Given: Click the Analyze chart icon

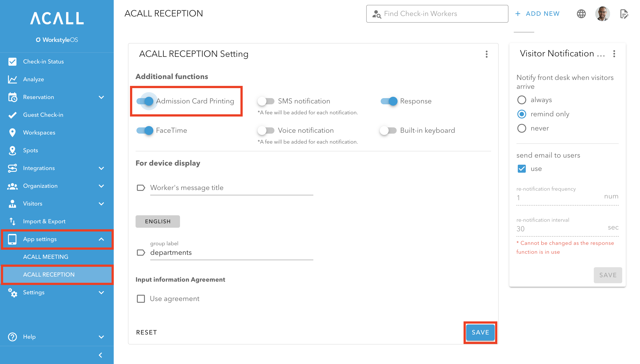Looking at the screenshot, I should coord(12,79).
